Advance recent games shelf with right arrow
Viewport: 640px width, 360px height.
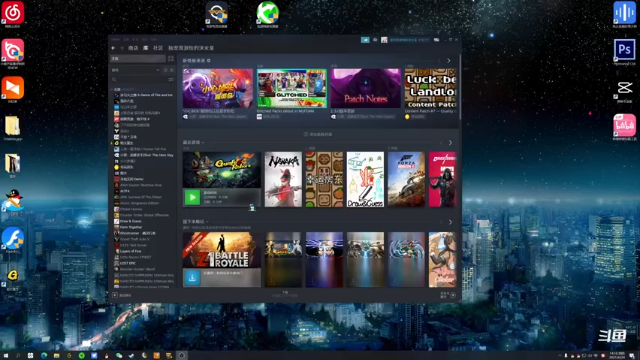tap(450, 142)
